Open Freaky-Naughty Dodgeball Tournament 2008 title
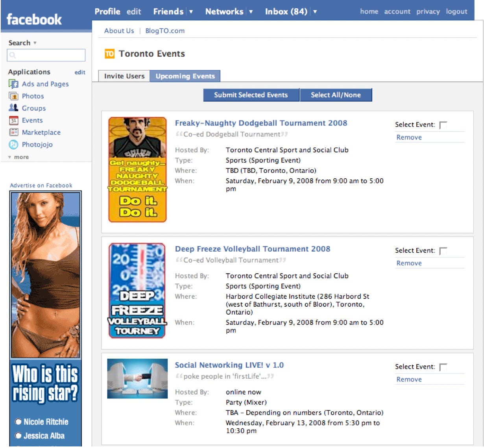 coord(261,123)
